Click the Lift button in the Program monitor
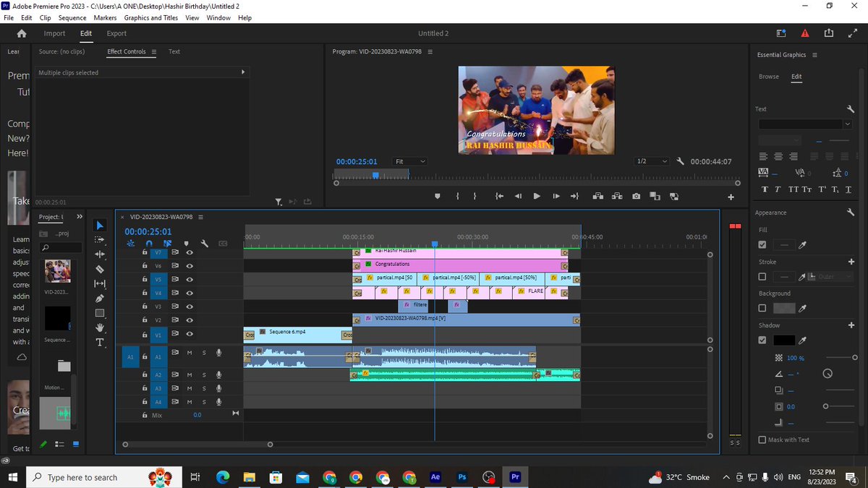This screenshot has width=868, height=488. [597, 196]
